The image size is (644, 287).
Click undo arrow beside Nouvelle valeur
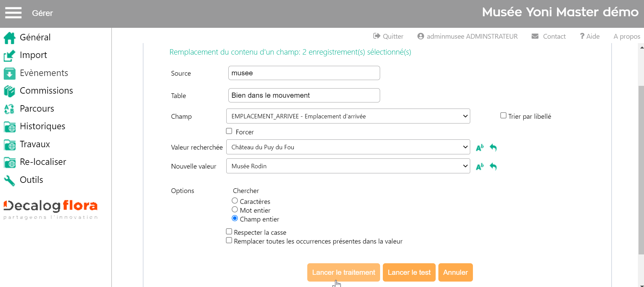[x=493, y=167]
